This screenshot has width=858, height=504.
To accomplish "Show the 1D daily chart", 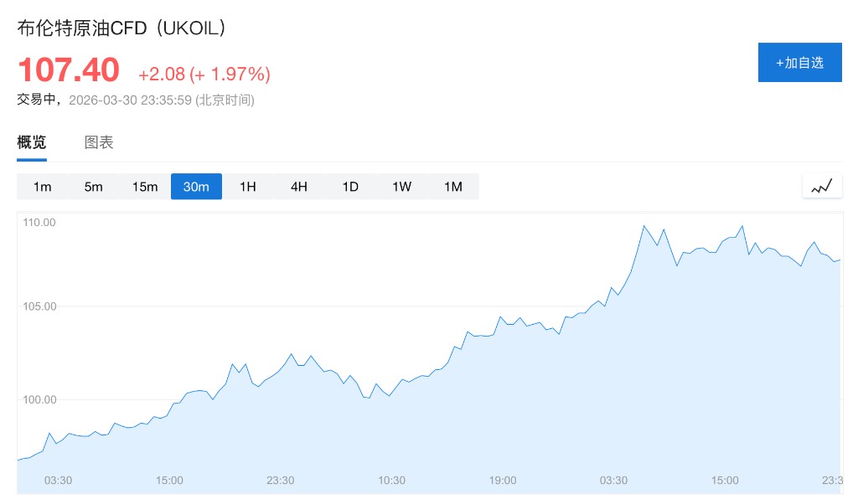I will 350,187.
